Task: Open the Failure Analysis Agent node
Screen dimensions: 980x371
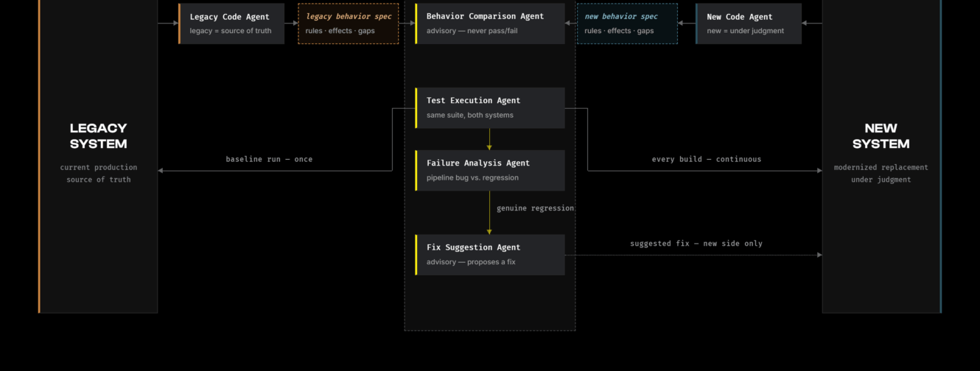Action: (490, 171)
